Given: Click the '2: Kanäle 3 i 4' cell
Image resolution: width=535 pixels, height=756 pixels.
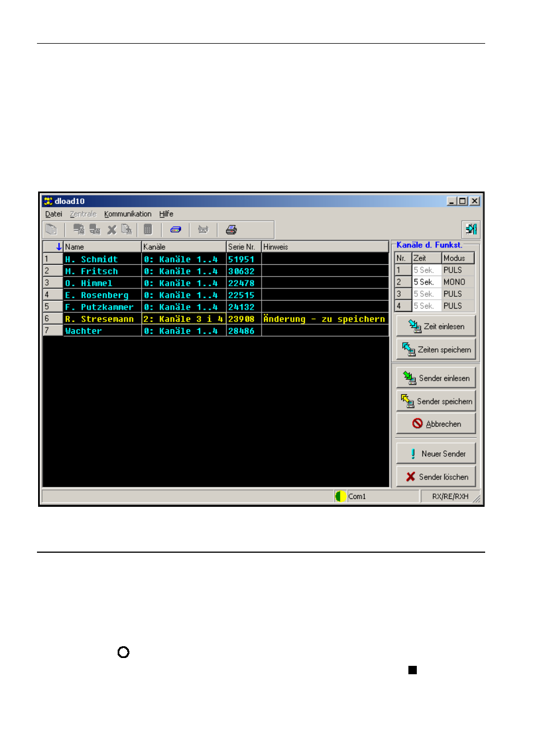Looking at the screenshot, I should (x=184, y=319).
